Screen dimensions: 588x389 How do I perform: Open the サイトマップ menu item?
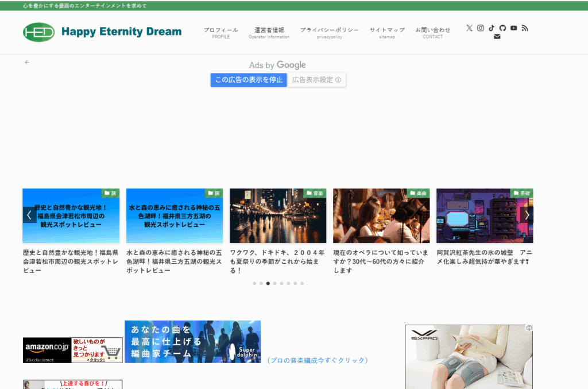tap(387, 32)
